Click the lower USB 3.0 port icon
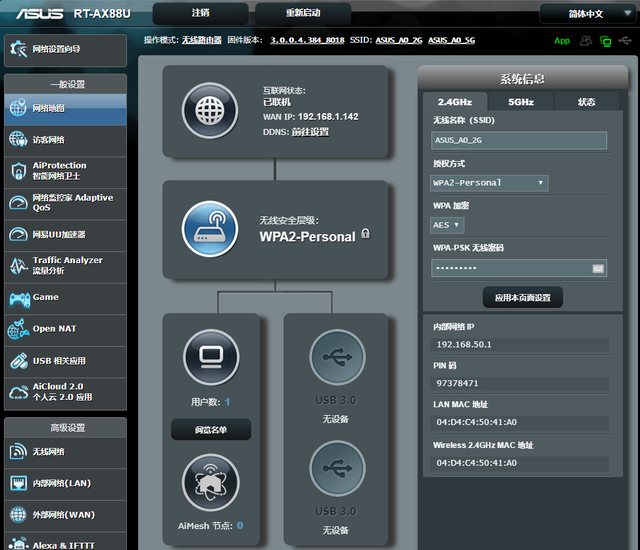 338,468
